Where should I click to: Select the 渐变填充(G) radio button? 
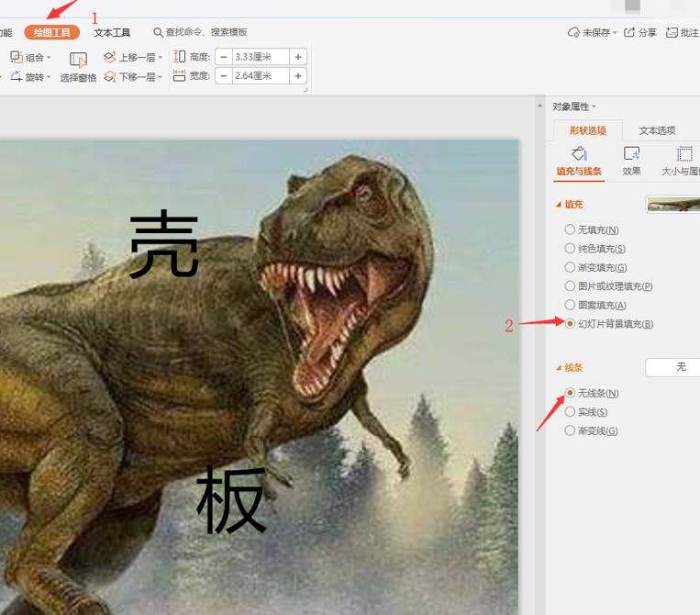point(570,267)
